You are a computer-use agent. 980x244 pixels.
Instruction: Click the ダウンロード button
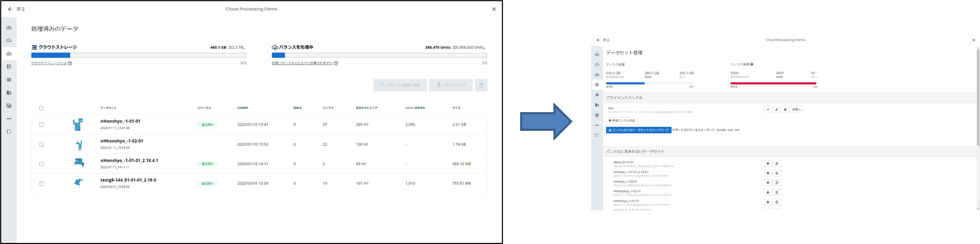[451, 85]
